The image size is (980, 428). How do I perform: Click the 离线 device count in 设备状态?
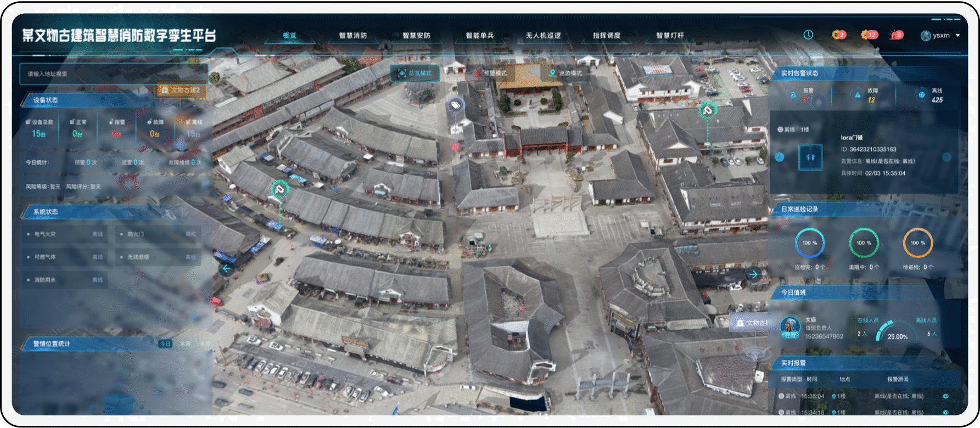tap(193, 128)
